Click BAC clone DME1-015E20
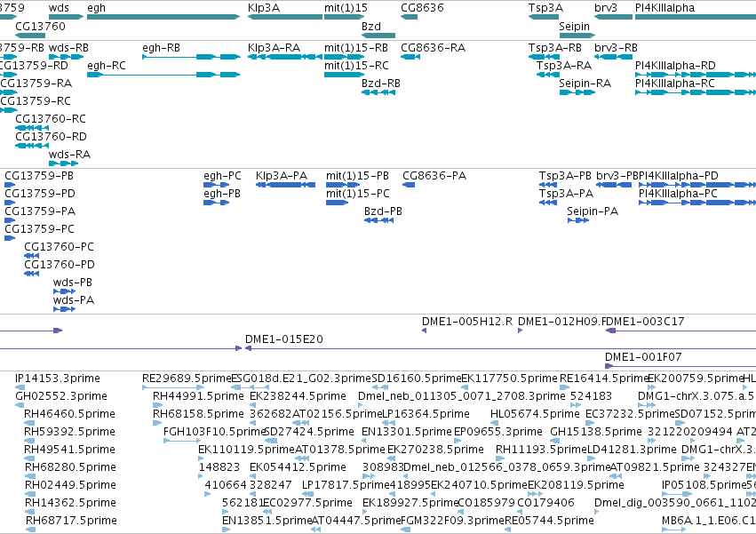The height and width of the screenshot is (534, 756). click(284, 339)
